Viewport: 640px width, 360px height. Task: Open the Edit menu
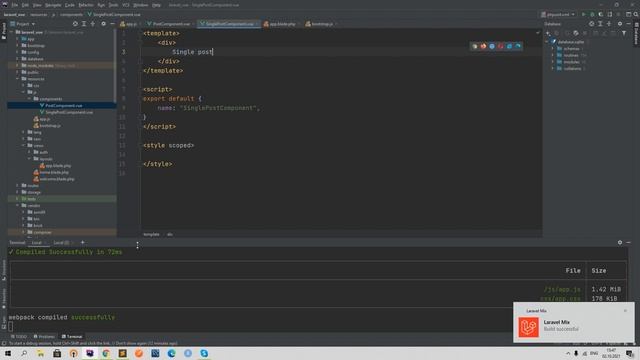pos(25,5)
